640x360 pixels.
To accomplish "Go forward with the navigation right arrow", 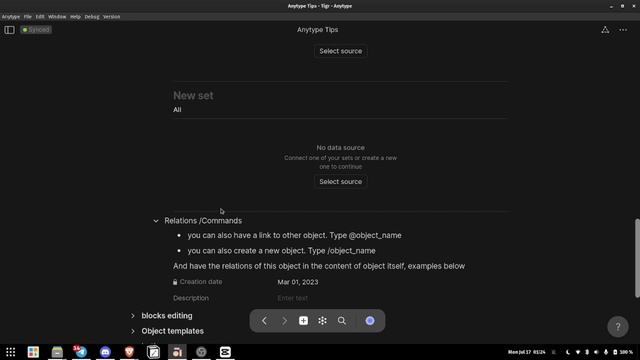I will (x=284, y=321).
